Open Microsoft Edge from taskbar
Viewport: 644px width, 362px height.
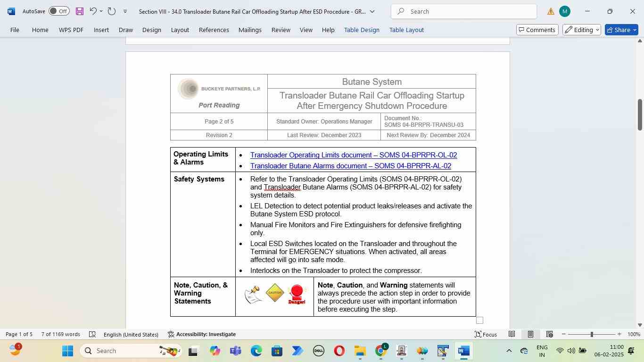pyautogui.click(x=256, y=351)
